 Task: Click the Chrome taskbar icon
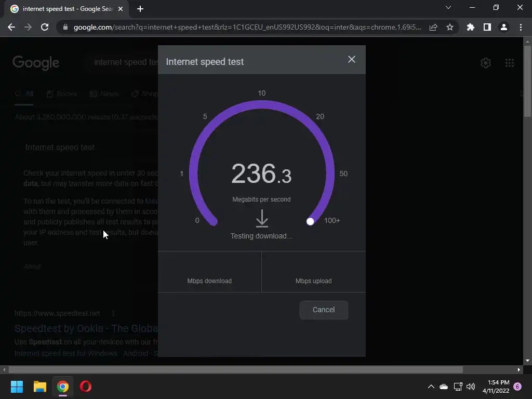click(63, 387)
